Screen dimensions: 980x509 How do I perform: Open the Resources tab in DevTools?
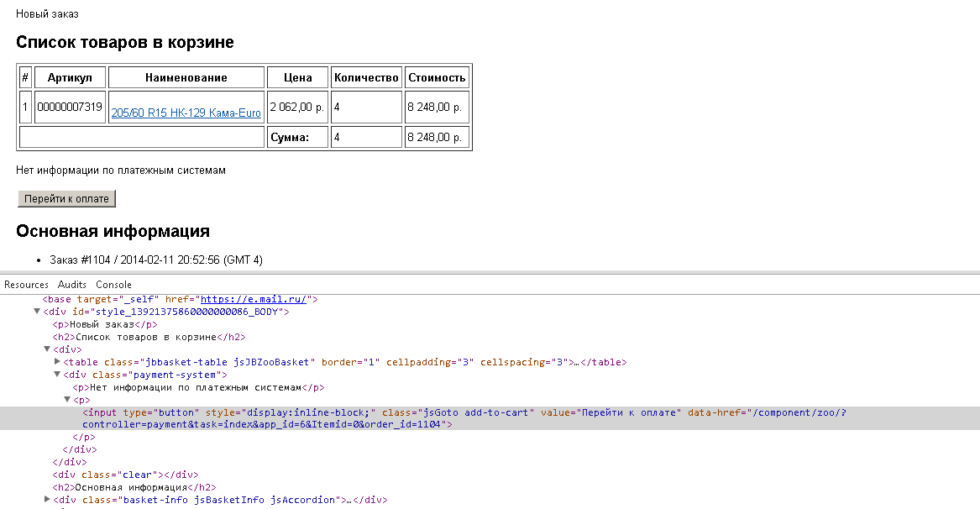(x=26, y=285)
